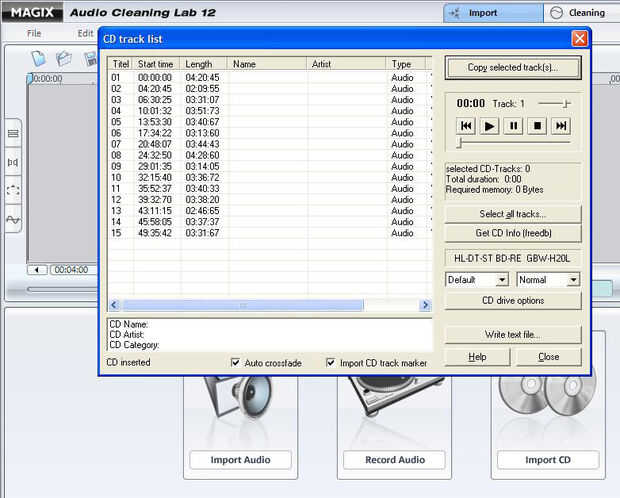Click the sidebar bracket marker icon
Viewport: 620px width, 498px height.
click(x=13, y=162)
